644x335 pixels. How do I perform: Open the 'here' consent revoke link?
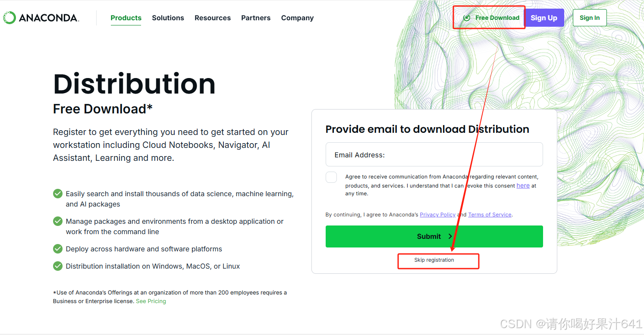tap(523, 185)
